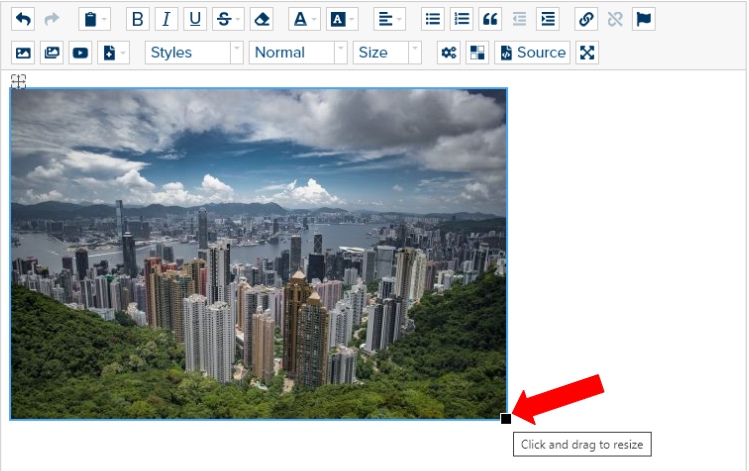This screenshot has width=749, height=471.
Task: Open the Background Color picker
Action: tap(342, 19)
